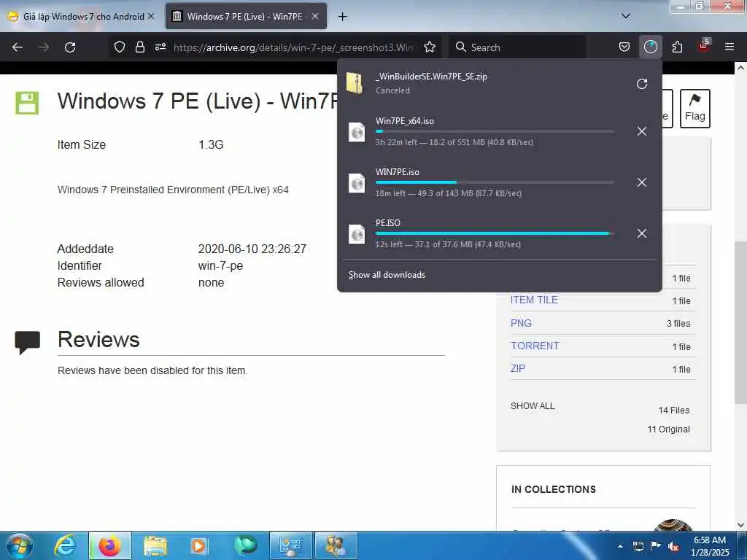
Task: Click SHOW ALL files
Action: click(x=533, y=406)
